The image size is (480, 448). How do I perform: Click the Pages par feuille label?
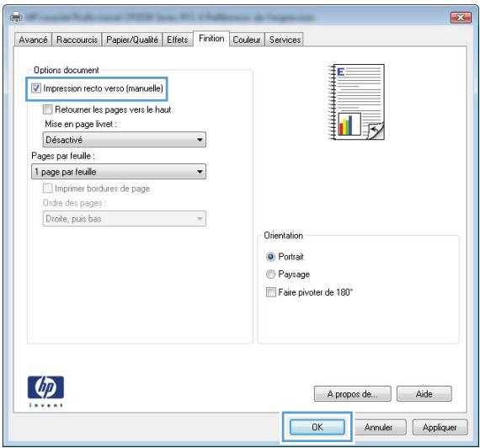[63, 156]
